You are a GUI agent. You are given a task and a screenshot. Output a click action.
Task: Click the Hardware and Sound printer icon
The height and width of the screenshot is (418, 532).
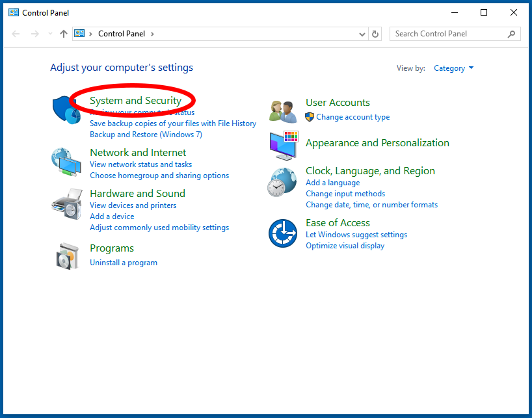[x=67, y=204]
